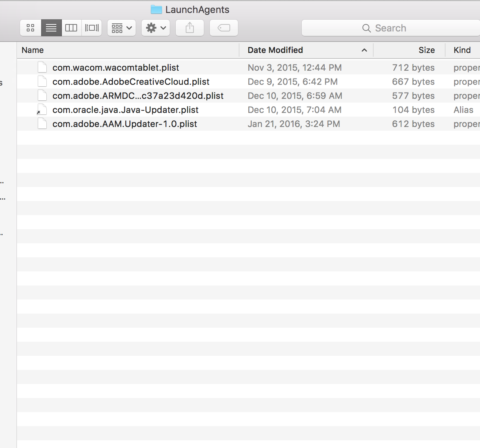Sort by the Size column header
This screenshot has width=480, height=448.
point(409,50)
